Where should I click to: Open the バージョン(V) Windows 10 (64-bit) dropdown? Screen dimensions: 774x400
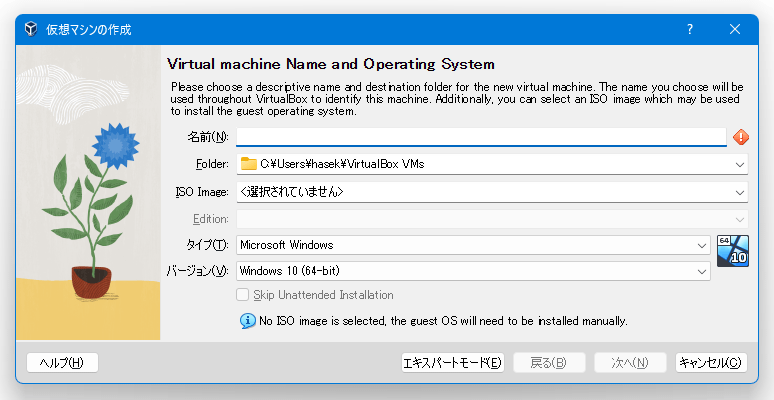tap(473, 271)
